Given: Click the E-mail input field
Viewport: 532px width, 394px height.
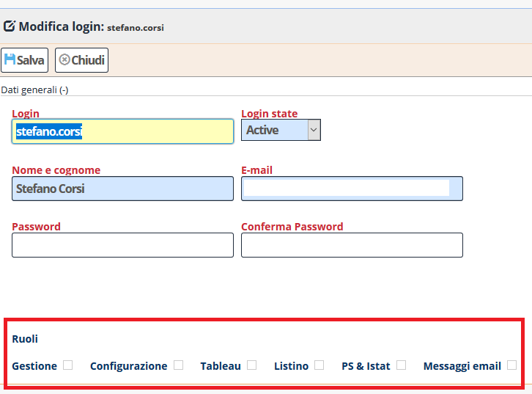Looking at the screenshot, I should point(352,189).
